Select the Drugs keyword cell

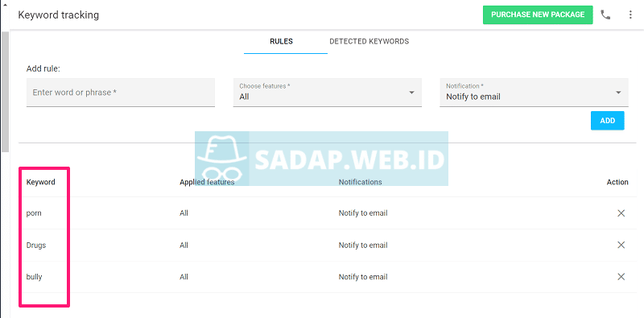click(x=36, y=246)
